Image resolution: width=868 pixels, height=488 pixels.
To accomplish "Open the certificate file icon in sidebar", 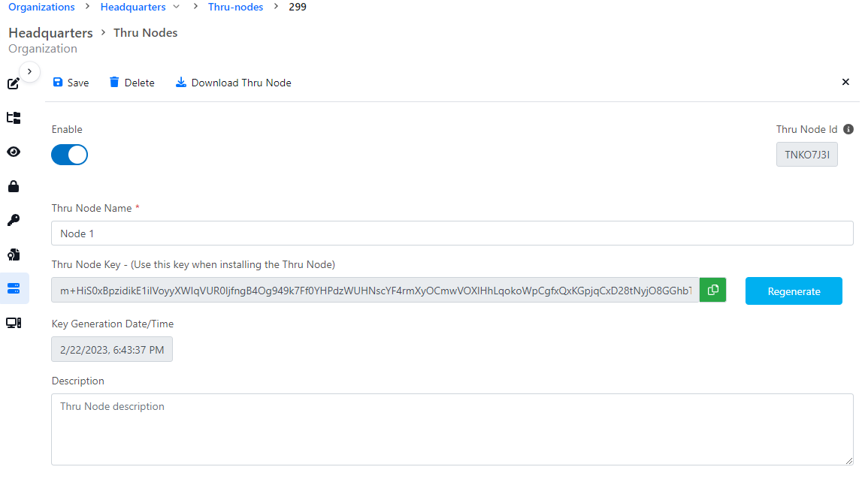I will pos(14,255).
